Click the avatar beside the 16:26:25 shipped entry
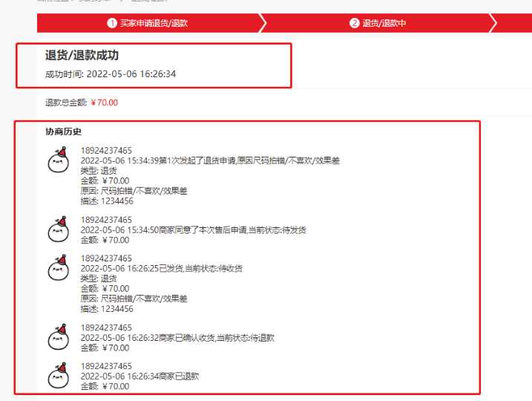The height and width of the screenshot is (401, 532). (58, 267)
